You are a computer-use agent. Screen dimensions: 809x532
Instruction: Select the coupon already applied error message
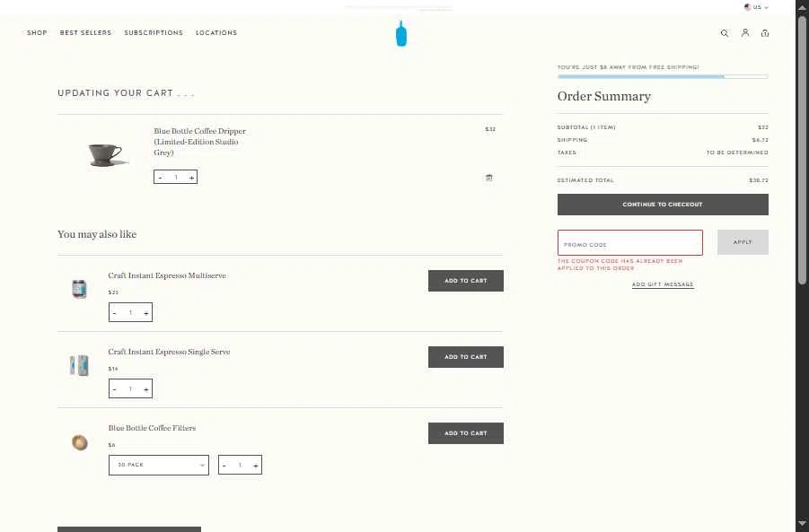(620, 265)
